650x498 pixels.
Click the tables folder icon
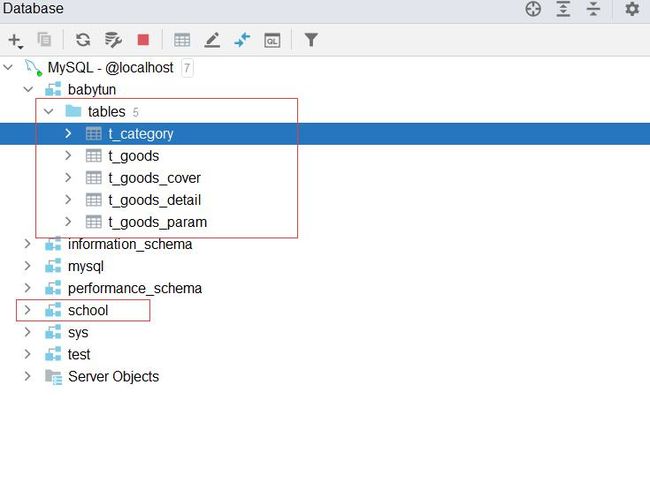pyautogui.click(x=73, y=111)
